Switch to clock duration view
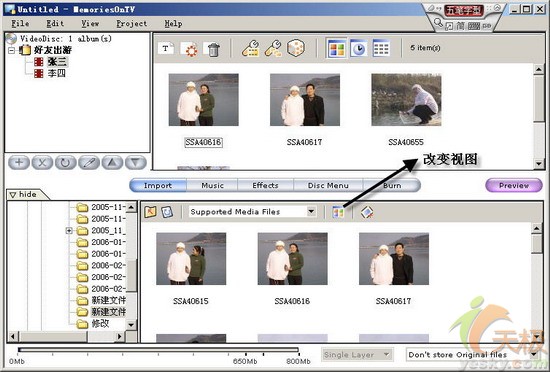This screenshot has height=372, width=550. pos(358,48)
